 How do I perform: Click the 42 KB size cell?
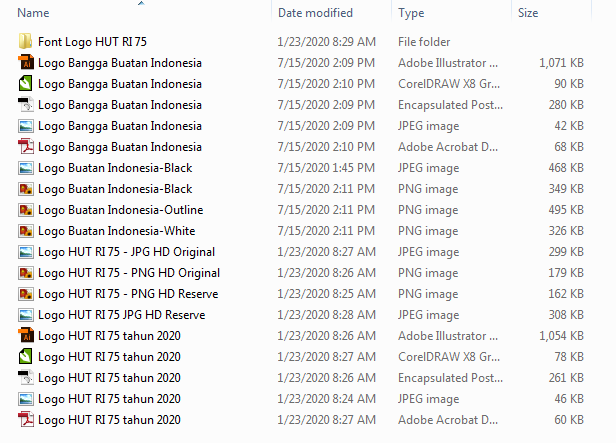click(569, 126)
